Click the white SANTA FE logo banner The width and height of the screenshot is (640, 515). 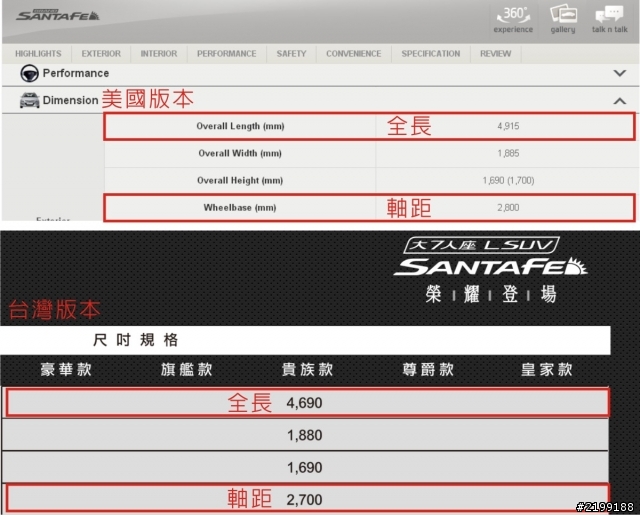pos(491,267)
